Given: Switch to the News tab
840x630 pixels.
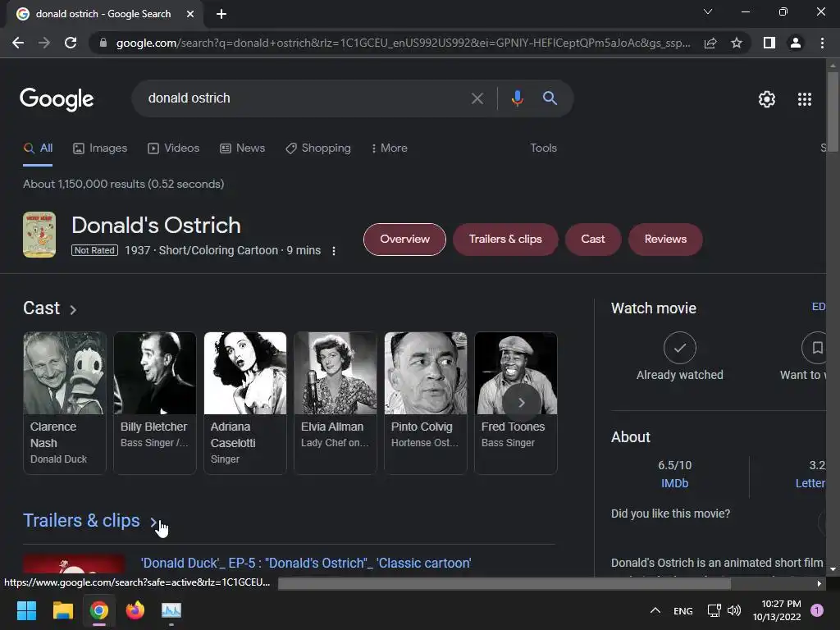Looking at the screenshot, I should pos(243,148).
